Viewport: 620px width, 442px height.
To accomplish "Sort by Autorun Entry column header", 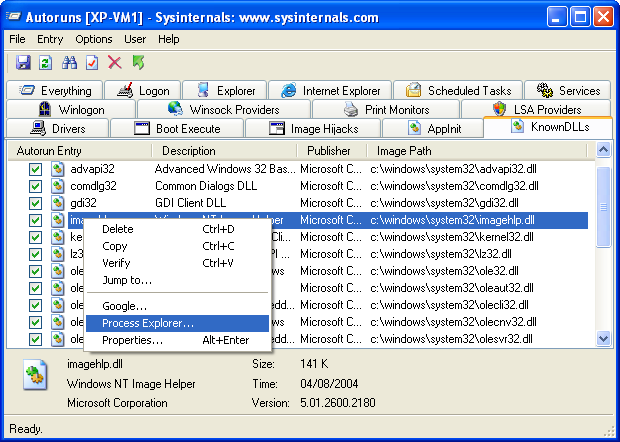I will 80,151.
